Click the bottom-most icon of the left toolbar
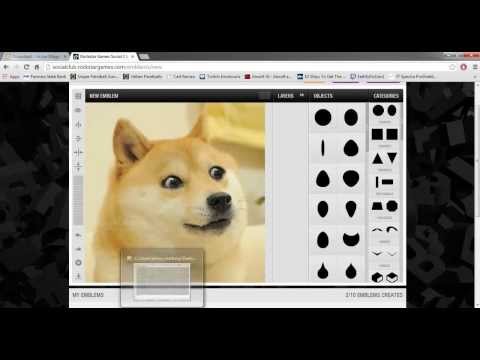 78,276
